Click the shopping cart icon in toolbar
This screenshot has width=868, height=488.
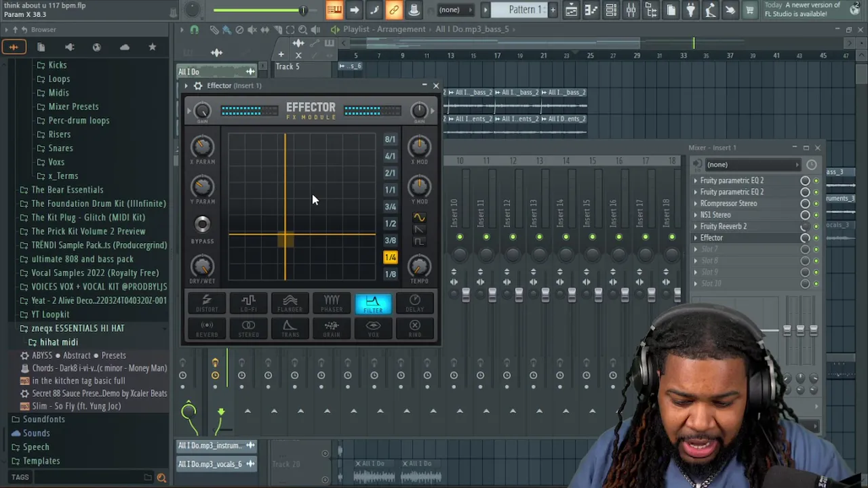point(749,9)
